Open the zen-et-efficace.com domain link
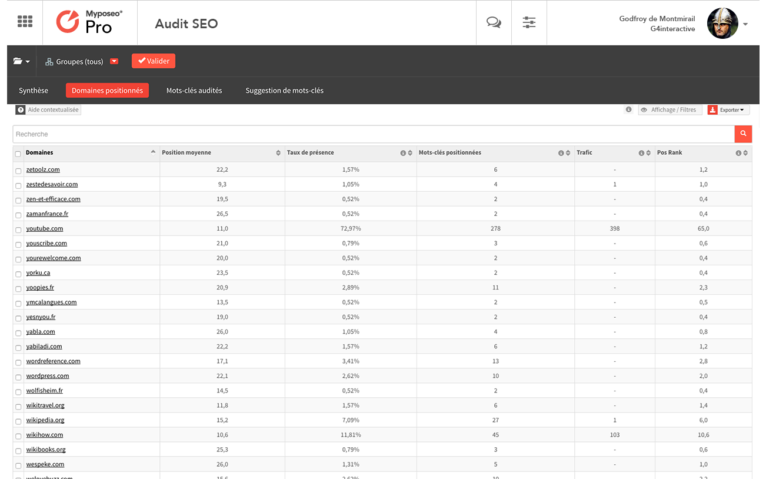 [53, 199]
